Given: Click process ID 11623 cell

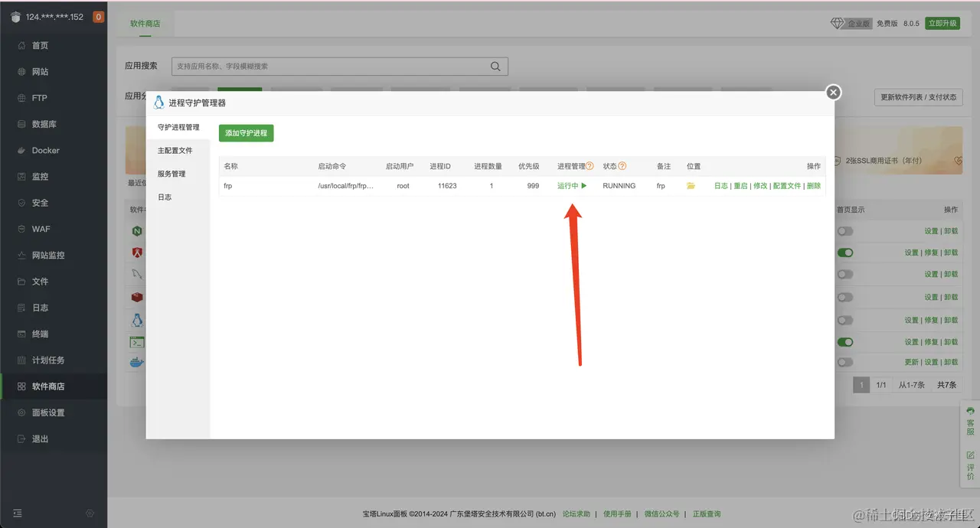Looking at the screenshot, I should click(447, 186).
